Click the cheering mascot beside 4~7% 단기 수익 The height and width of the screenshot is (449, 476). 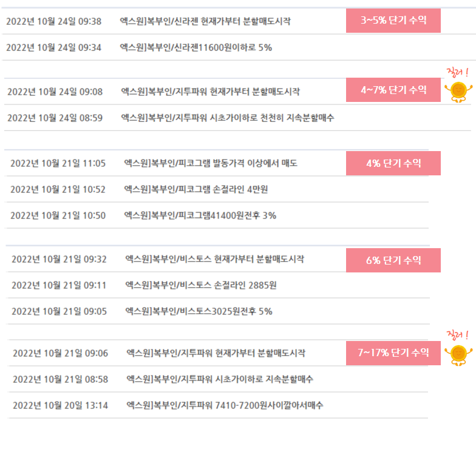point(458,92)
